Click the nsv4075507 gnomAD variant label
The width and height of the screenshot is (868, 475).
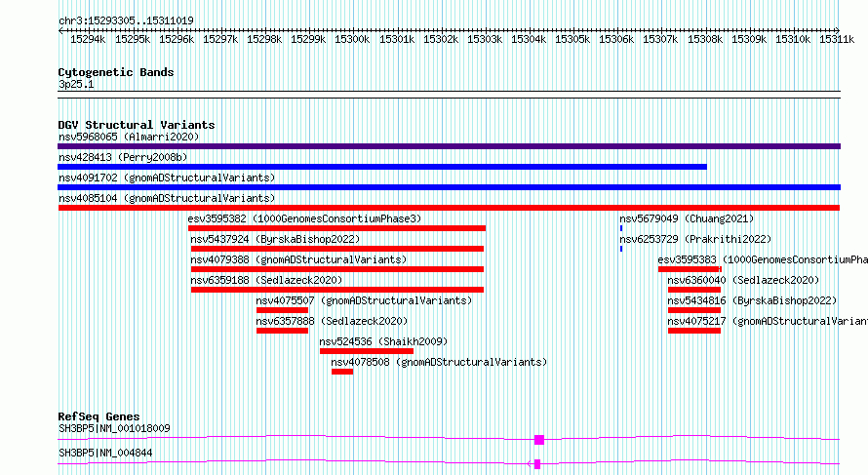click(364, 300)
